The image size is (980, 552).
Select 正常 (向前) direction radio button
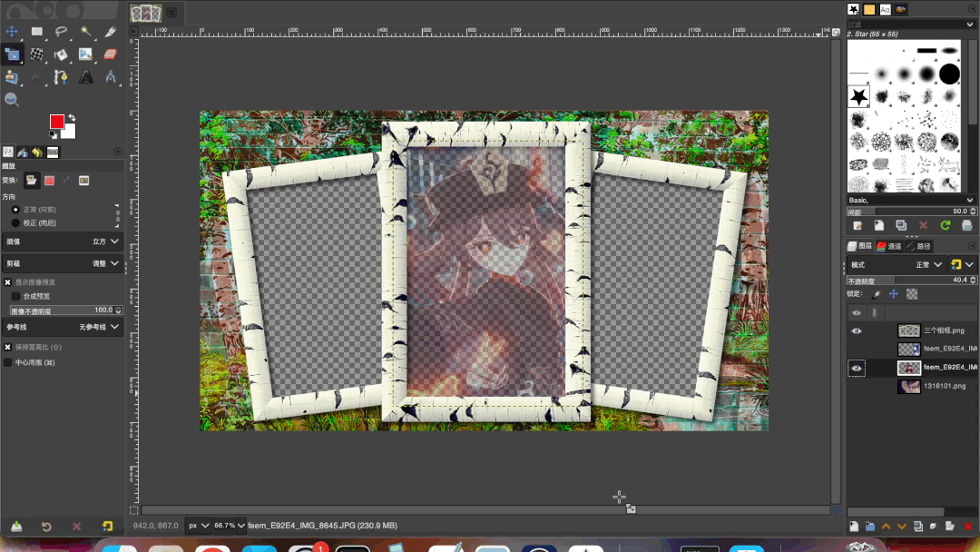15,210
